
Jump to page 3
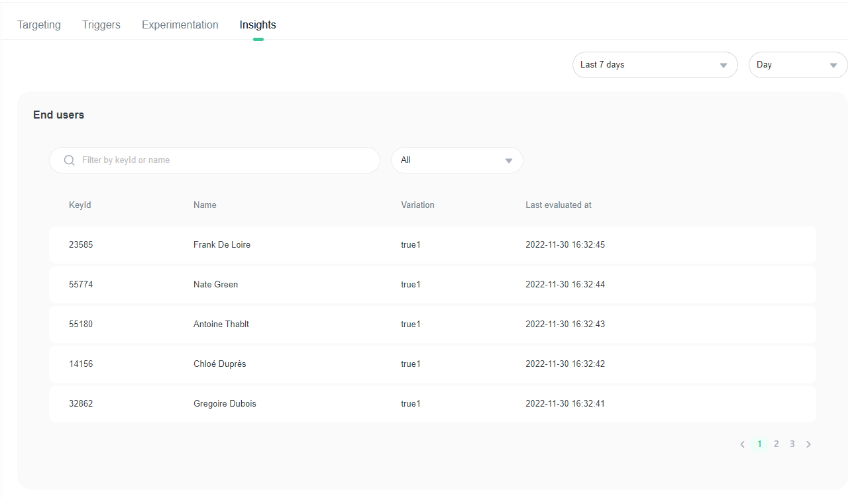[792, 444]
